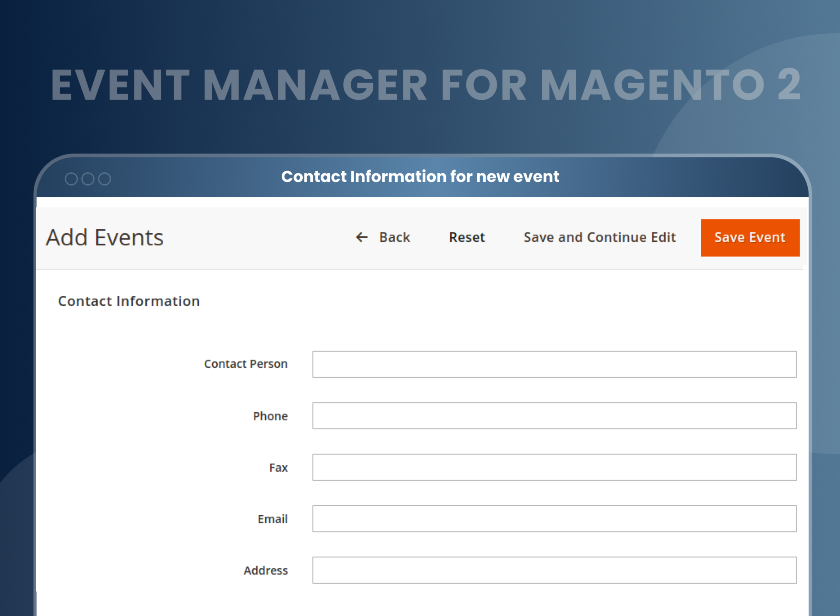Focus the Contact Person input field
Viewport: 840px width, 616px height.
click(554, 364)
